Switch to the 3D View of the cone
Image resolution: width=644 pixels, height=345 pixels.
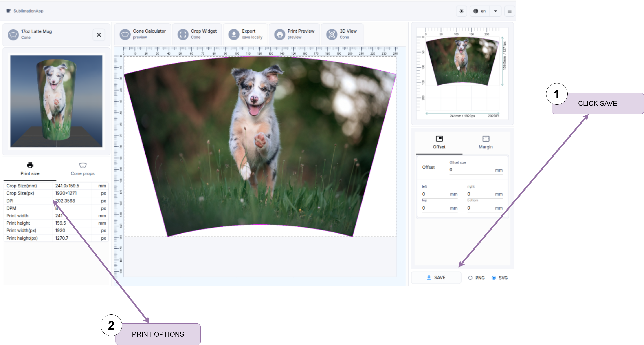point(343,34)
